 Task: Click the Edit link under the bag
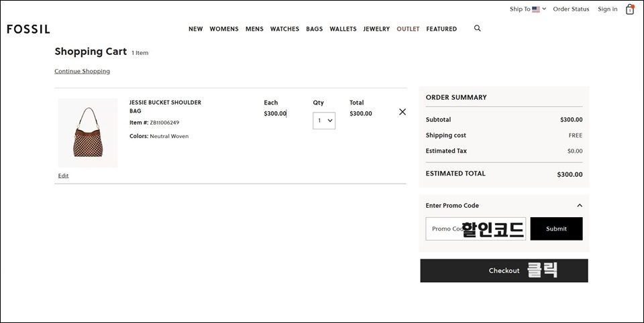coord(63,176)
